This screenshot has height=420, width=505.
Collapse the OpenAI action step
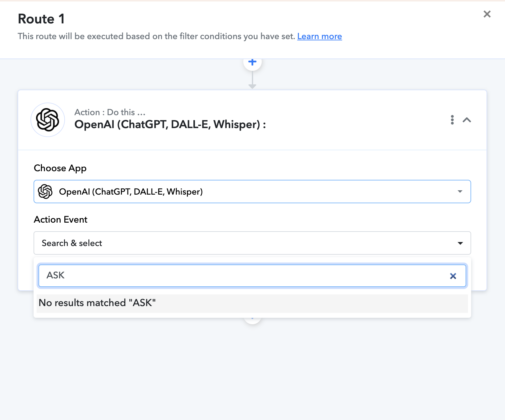467,120
